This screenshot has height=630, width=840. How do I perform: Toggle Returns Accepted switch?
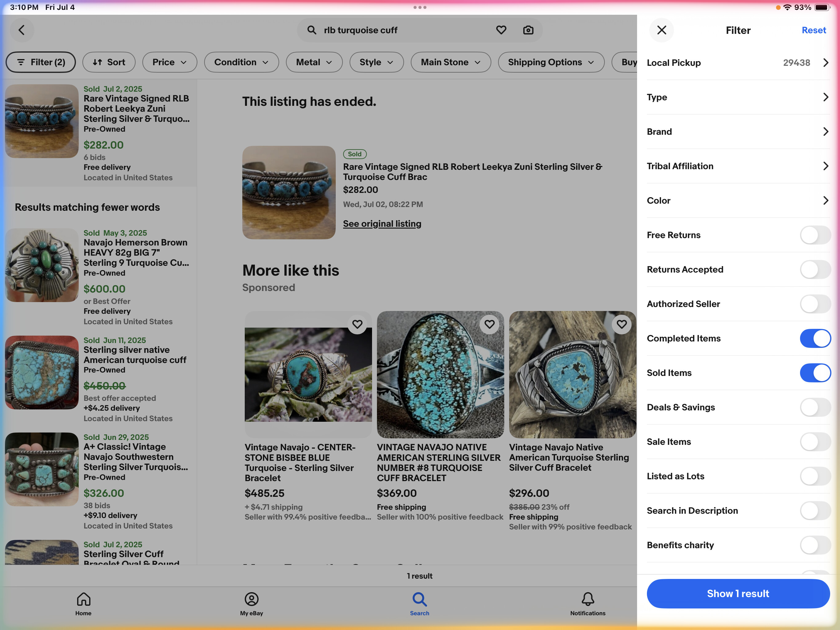(815, 269)
